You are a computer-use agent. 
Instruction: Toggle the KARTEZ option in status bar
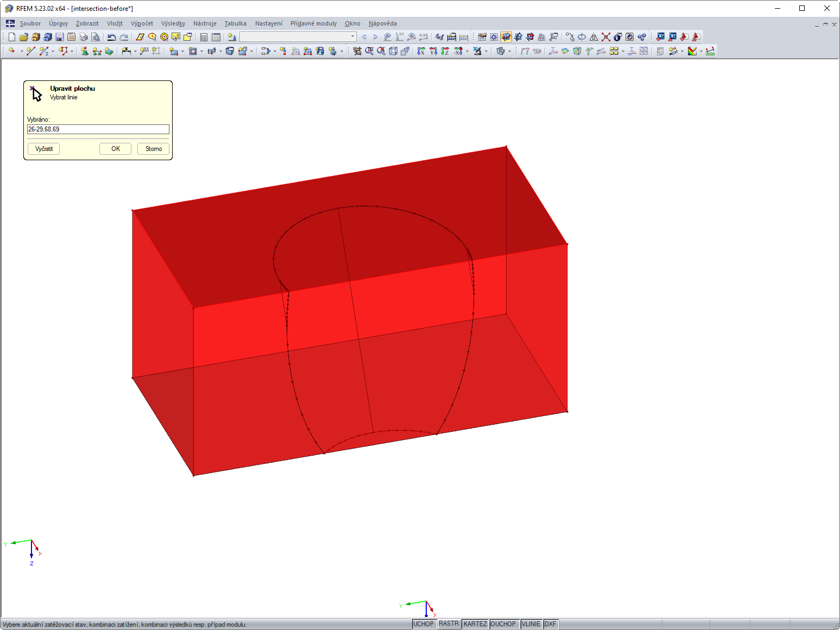click(x=475, y=624)
